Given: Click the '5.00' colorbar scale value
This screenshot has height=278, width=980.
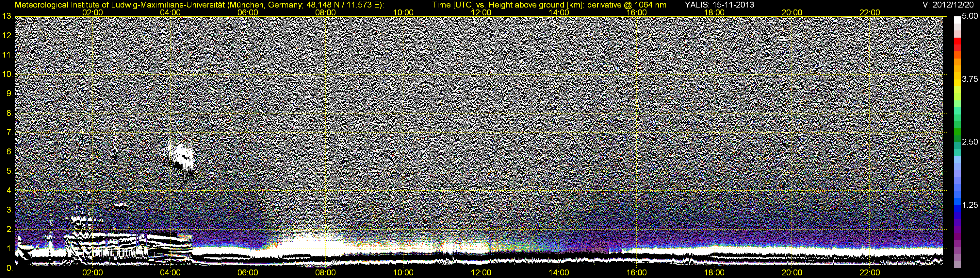Looking at the screenshot, I should click(x=970, y=16).
